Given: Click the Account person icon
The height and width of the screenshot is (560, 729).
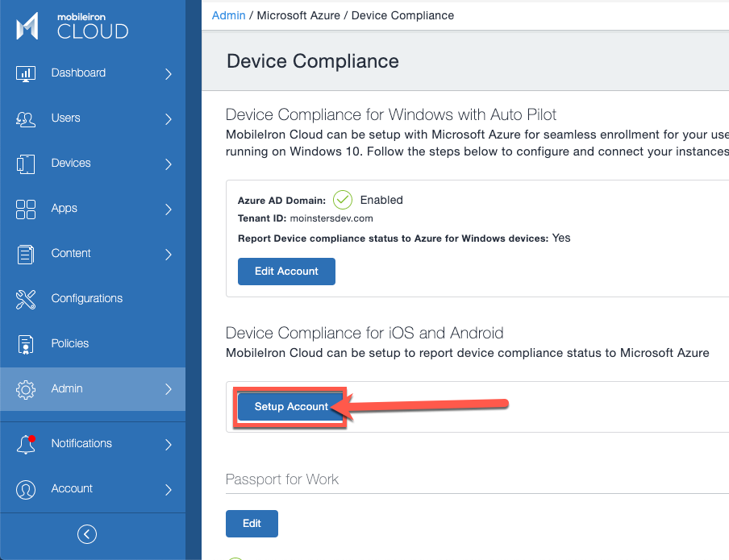Looking at the screenshot, I should (x=25, y=488).
